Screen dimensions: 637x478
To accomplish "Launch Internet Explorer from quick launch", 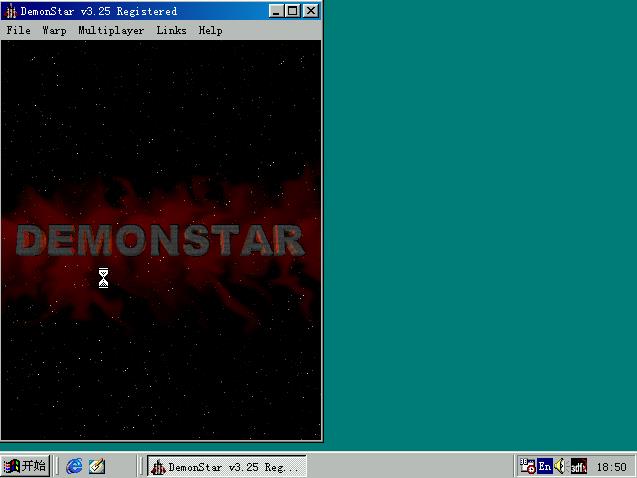I will [74, 466].
